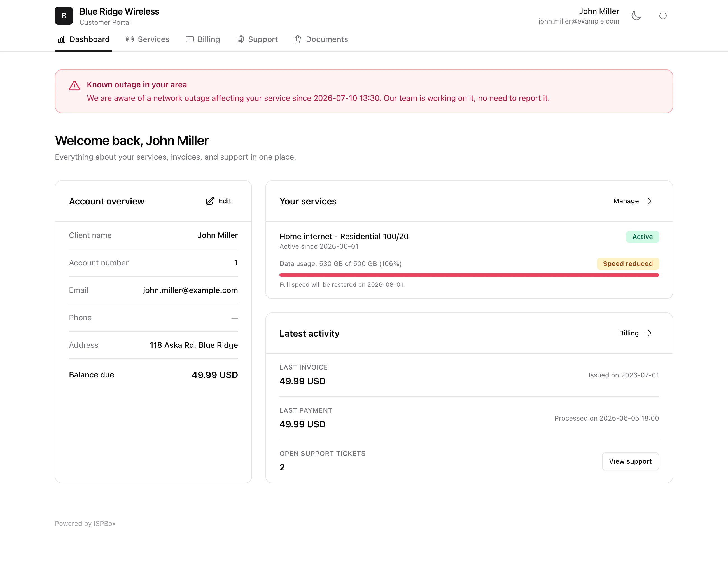Click the Last Invoice 49.99 USD amount
This screenshot has width=728, height=588.
302,381
